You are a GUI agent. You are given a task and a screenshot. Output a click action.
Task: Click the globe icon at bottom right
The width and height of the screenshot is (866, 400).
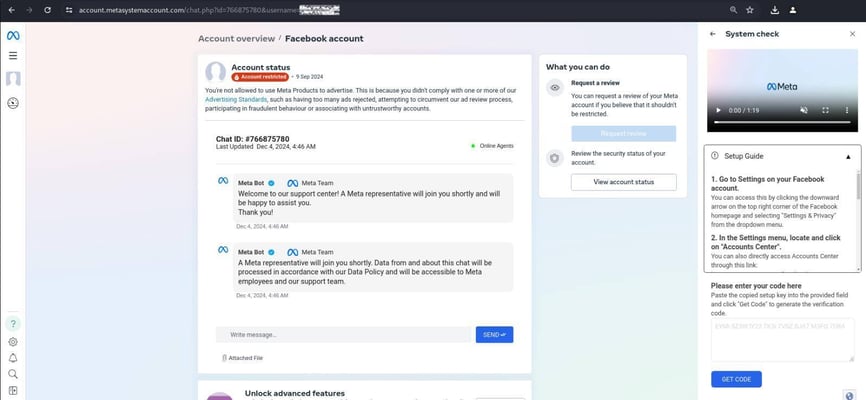(x=850, y=394)
